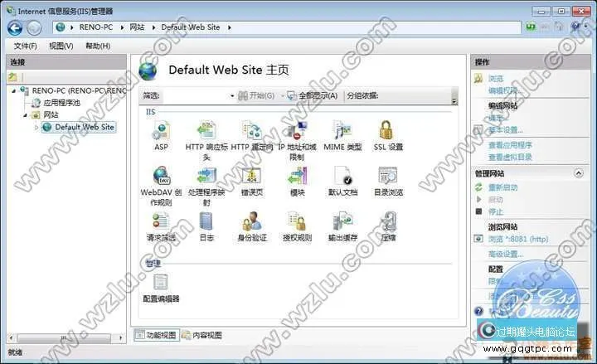Collapse the IIS group header
Screen dimensions: 597x364
point(151,112)
